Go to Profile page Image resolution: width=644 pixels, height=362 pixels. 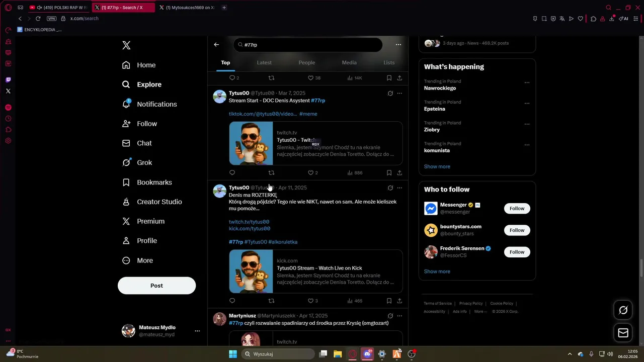139,241
